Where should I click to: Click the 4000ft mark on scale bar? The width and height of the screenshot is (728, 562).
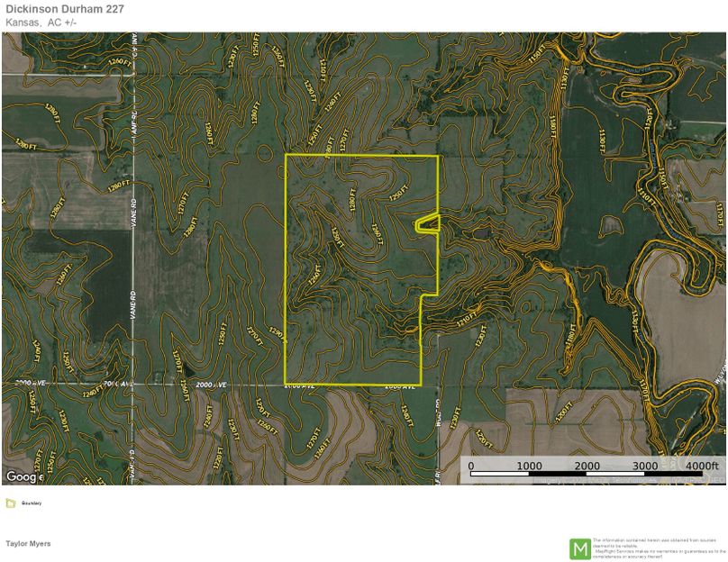(x=702, y=466)
